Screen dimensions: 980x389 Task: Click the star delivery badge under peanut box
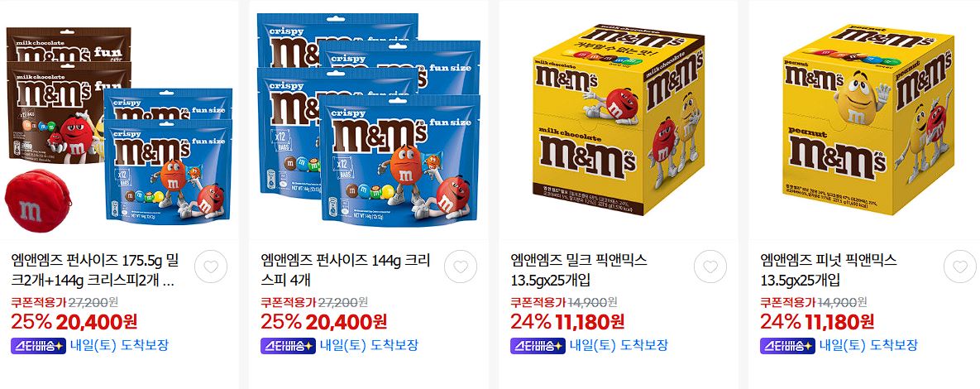click(787, 346)
